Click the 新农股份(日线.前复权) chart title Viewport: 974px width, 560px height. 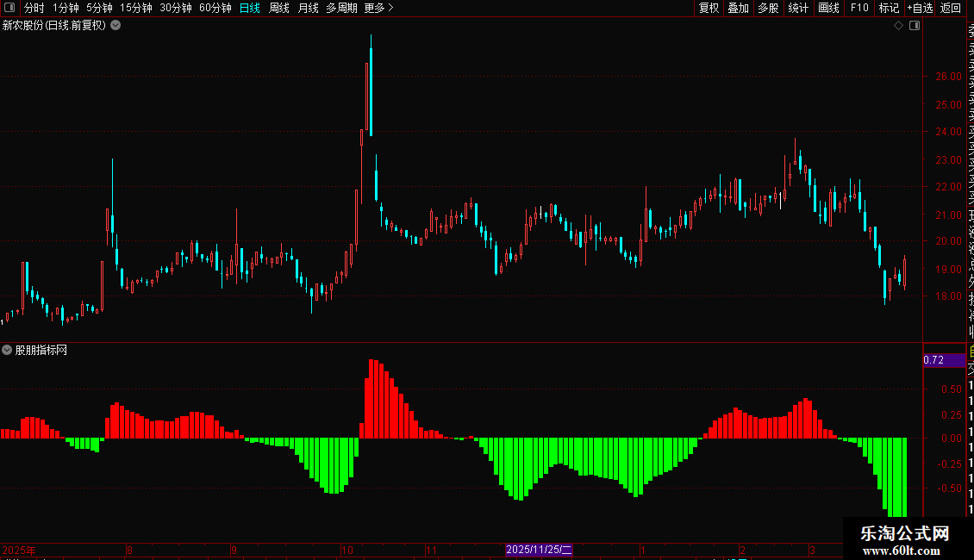point(54,26)
